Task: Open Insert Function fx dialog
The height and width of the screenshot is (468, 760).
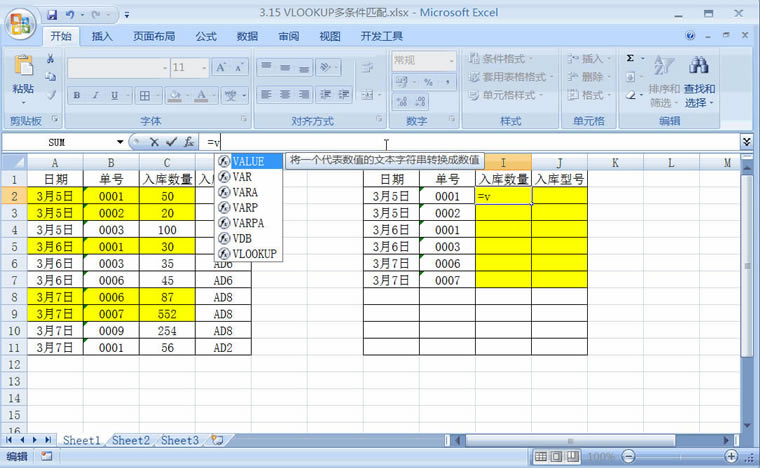Action: point(189,142)
